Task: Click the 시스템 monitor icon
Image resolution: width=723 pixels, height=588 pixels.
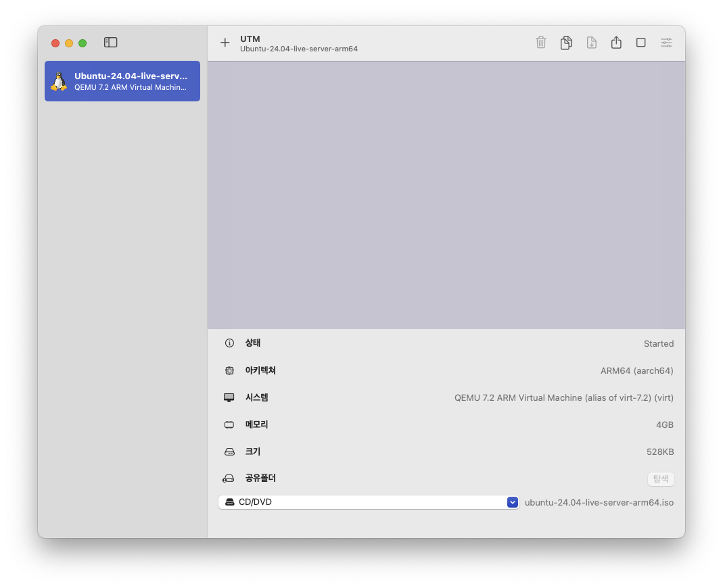Action: [229, 397]
